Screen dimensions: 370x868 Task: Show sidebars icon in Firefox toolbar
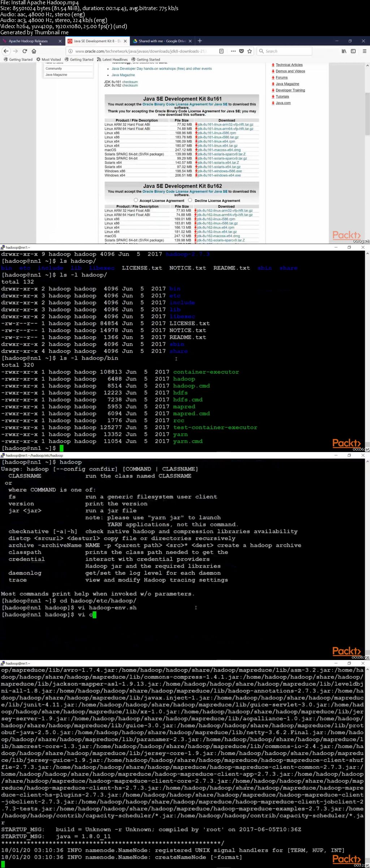coord(353,51)
